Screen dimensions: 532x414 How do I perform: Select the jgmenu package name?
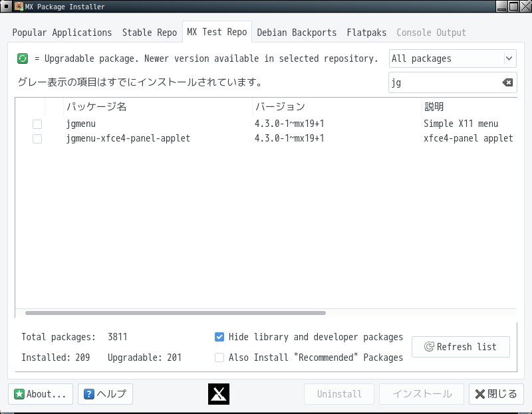click(81, 124)
